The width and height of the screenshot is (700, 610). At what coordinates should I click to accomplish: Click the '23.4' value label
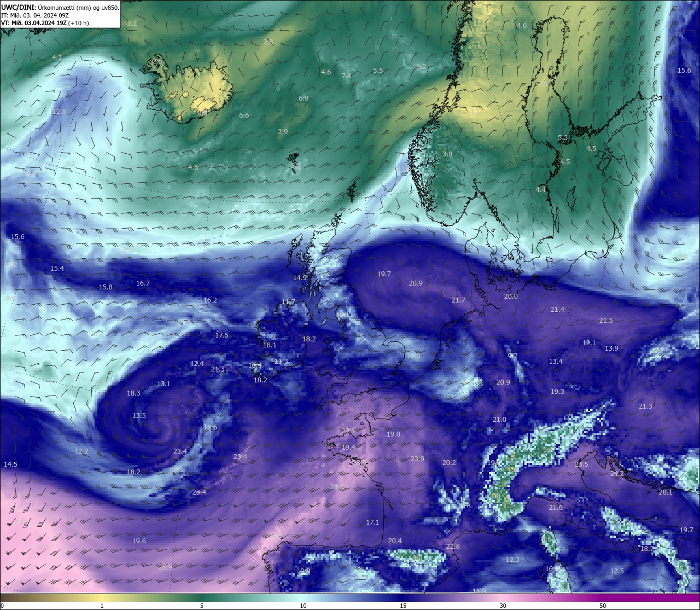(199, 492)
